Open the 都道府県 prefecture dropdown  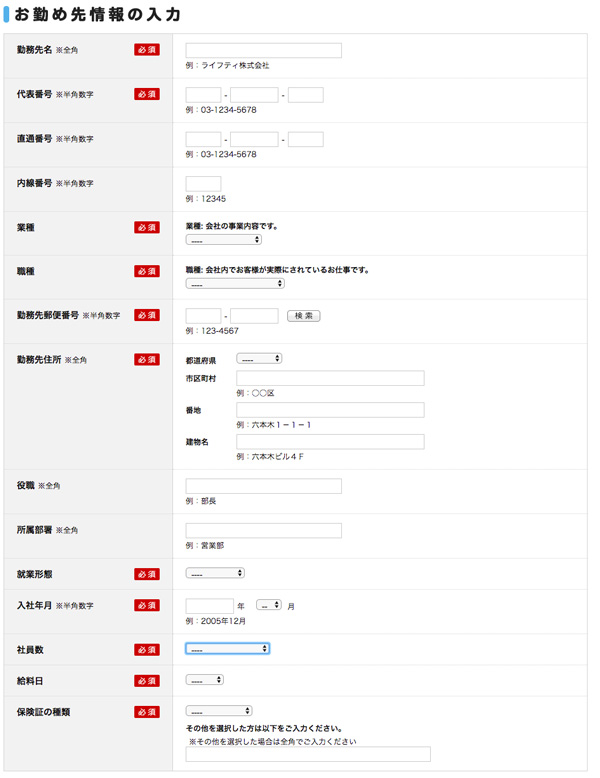(x=259, y=358)
